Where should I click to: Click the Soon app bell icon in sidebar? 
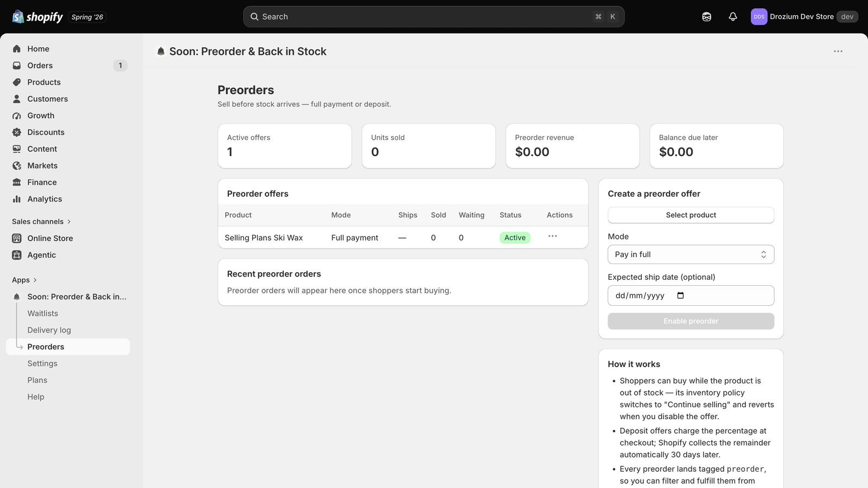[x=17, y=297]
